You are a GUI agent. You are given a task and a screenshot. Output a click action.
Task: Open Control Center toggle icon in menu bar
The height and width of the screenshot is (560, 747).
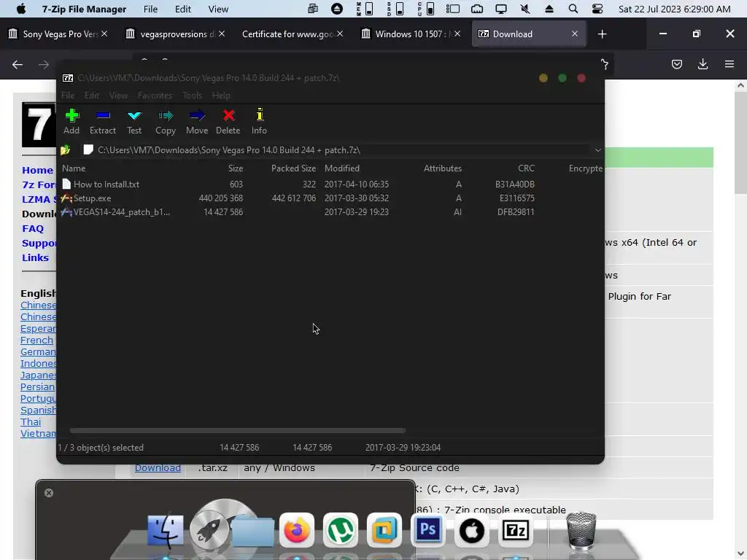coord(597,9)
